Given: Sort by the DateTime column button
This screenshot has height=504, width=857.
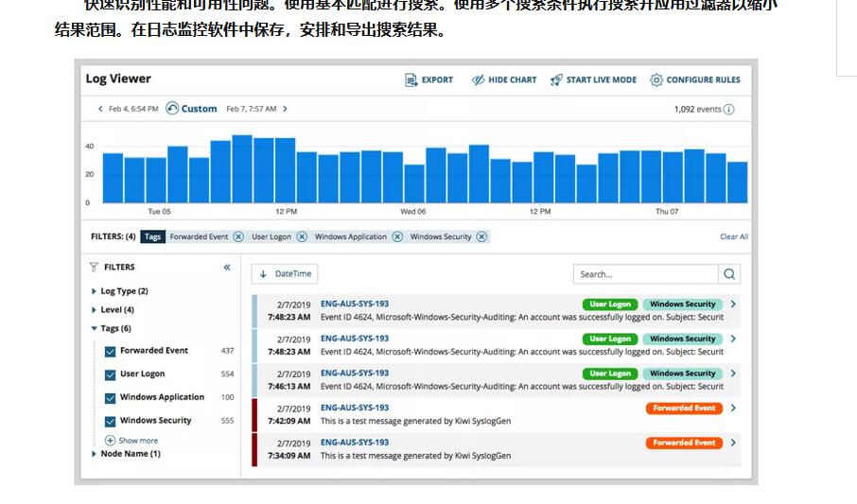Looking at the screenshot, I should [285, 274].
